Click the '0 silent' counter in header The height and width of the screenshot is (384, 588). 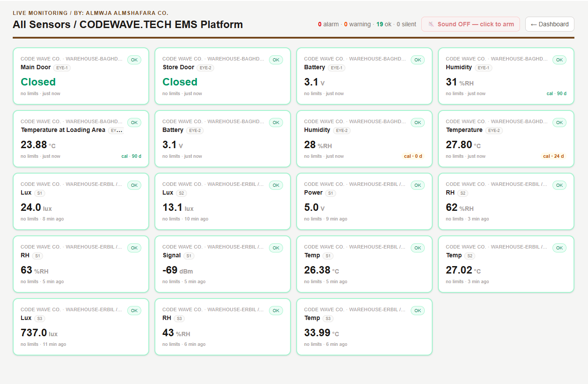[x=406, y=25]
